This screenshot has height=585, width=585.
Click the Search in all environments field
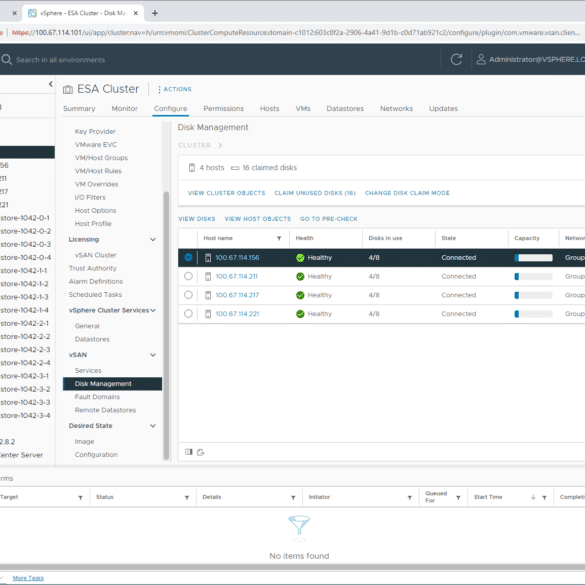[x=60, y=60]
